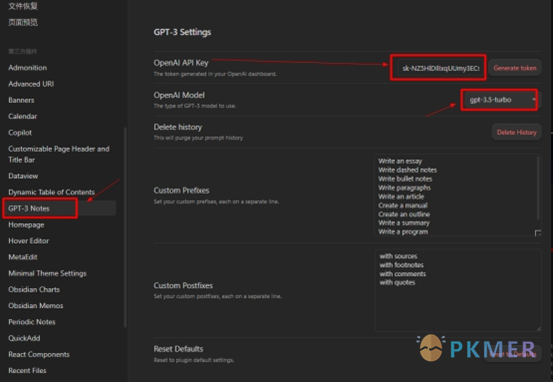Click inside the Custom Postfixes text area
Viewport: 553px width, 382px height.
tap(458, 290)
